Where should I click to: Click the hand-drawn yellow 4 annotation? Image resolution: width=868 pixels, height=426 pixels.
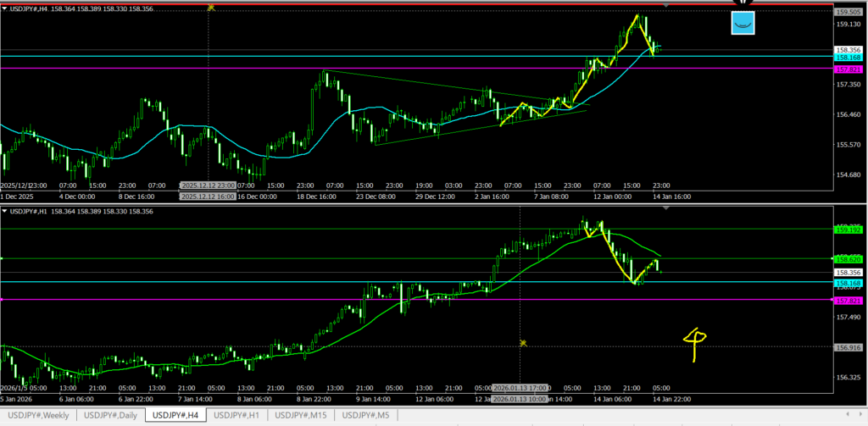tap(698, 344)
